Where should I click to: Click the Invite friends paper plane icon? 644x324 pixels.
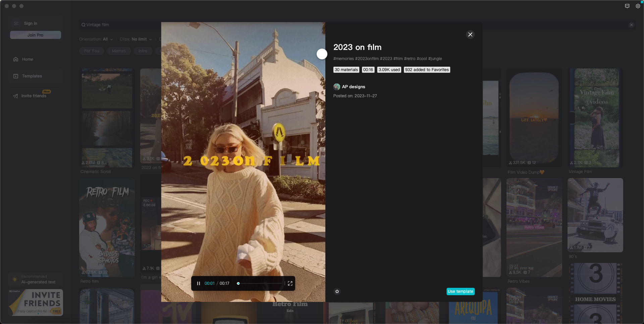16,96
